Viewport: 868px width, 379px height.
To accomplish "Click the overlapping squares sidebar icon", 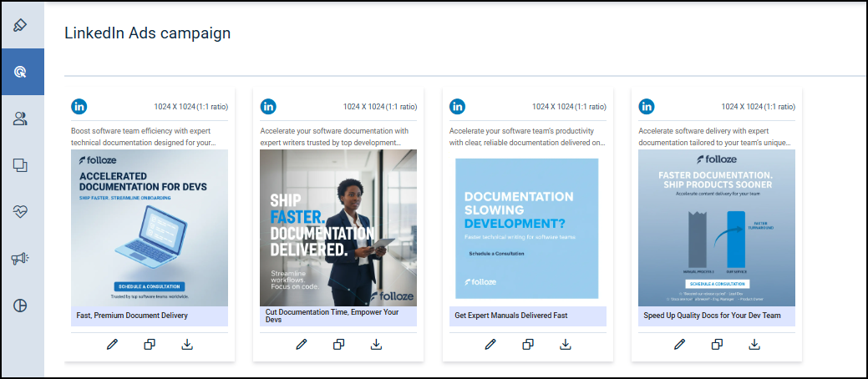I will click(20, 165).
